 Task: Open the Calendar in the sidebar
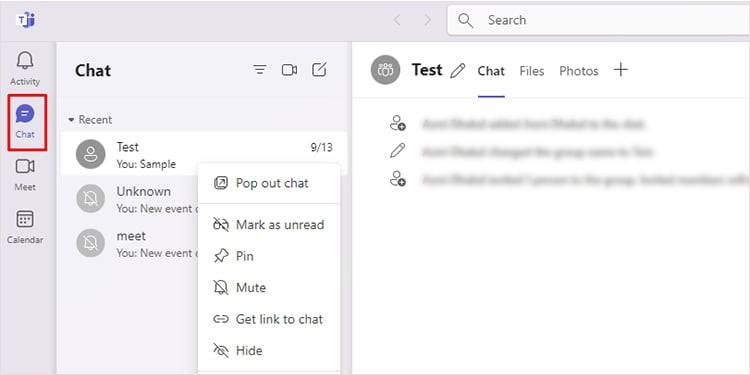(25, 227)
